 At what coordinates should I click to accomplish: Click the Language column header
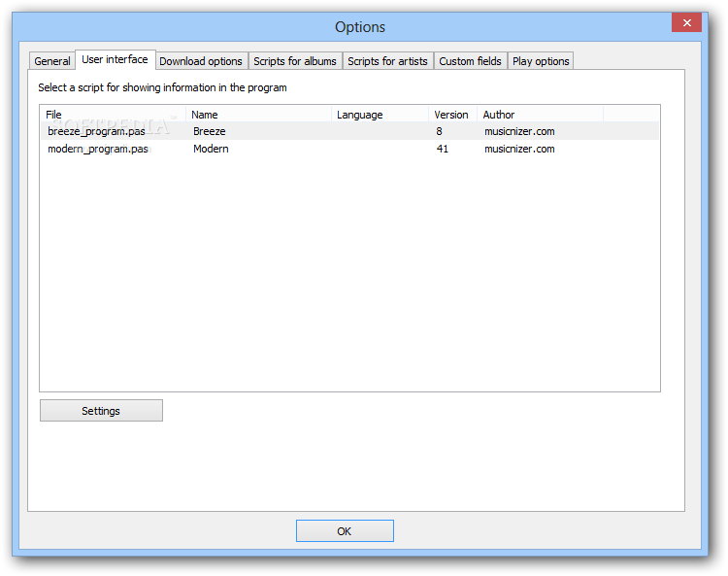(x=380, y=115)
